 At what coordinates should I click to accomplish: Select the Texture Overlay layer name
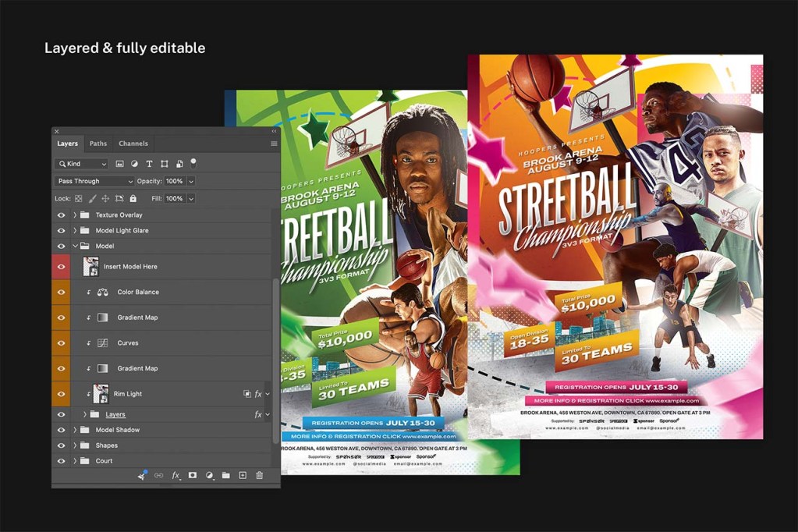click(119, 215)
